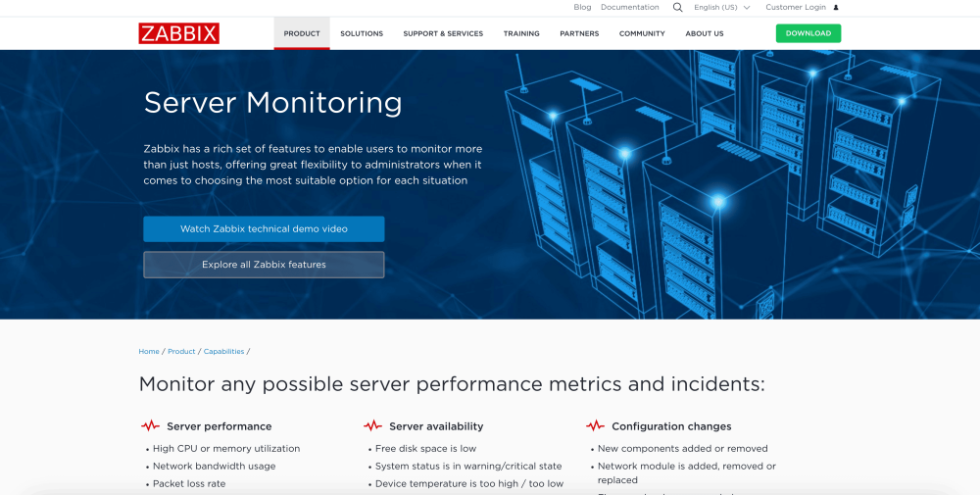The width and height of the screenshot is (980, 495).
Task: Open the Product menu
Action: [302, 33]
